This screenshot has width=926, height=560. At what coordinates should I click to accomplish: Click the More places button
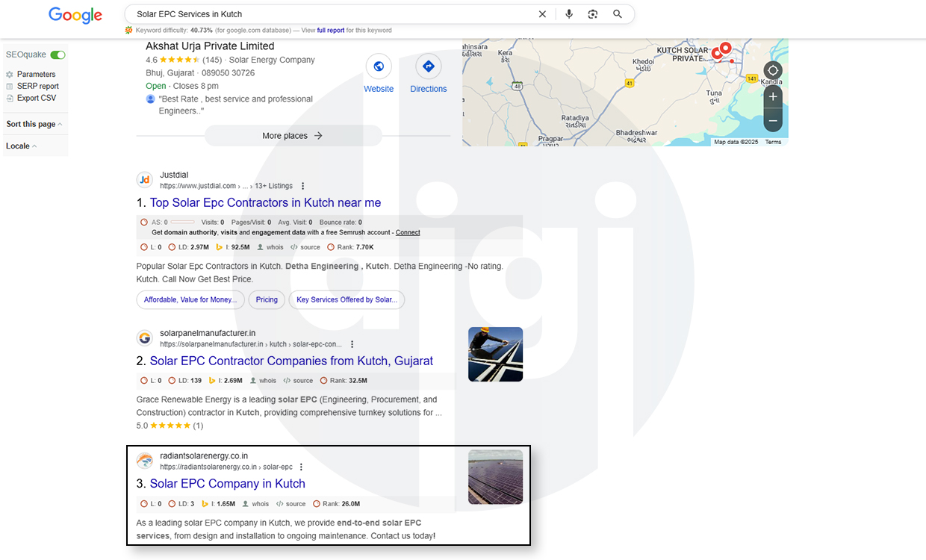[x=293, y=136]
